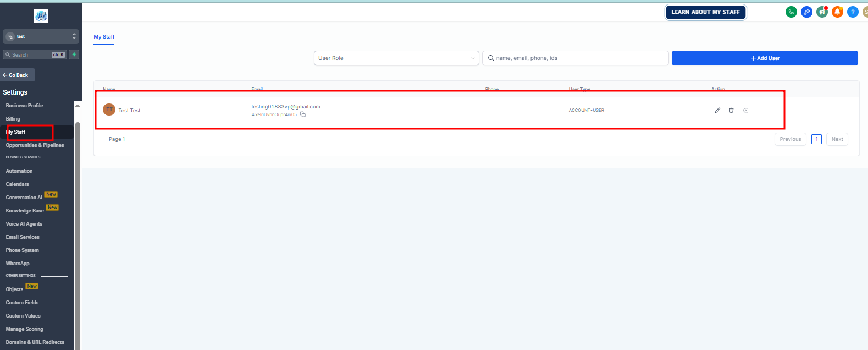
Task: Open Email Services settings
Action: click(x=23, y=237)
